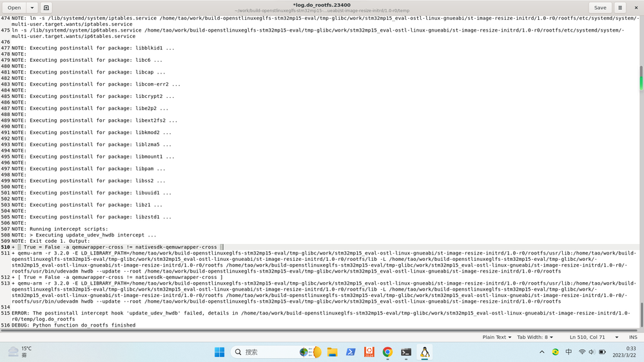This screenshot has height=362, width=644.
Task: Open the Ln 510, Col 71 position dropdown
Action: 594,337
